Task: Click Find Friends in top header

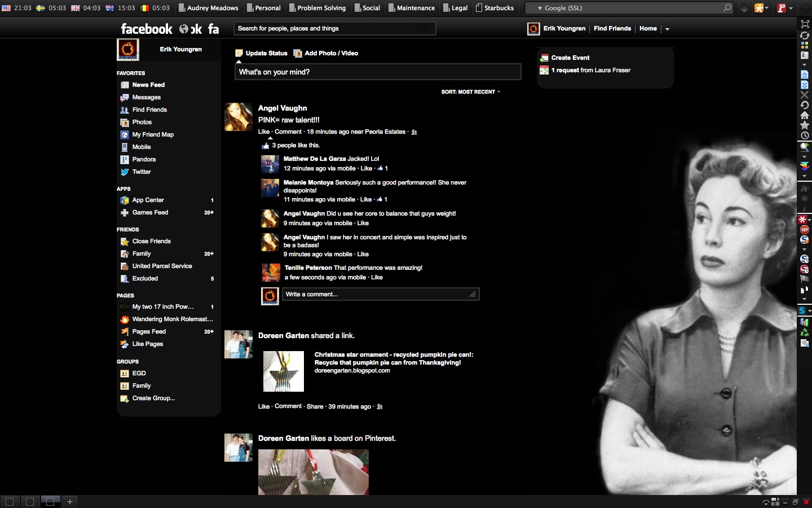Action: pos(612,28)
